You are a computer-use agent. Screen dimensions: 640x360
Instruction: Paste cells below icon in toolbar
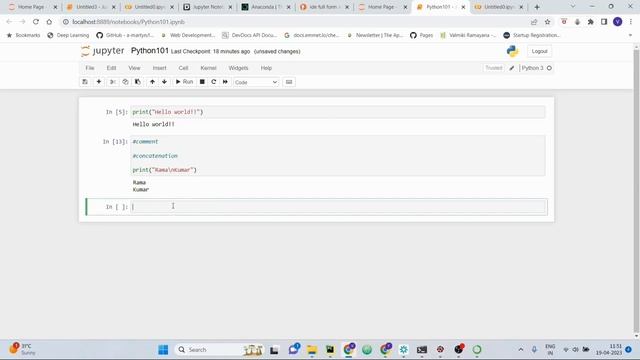138,82
